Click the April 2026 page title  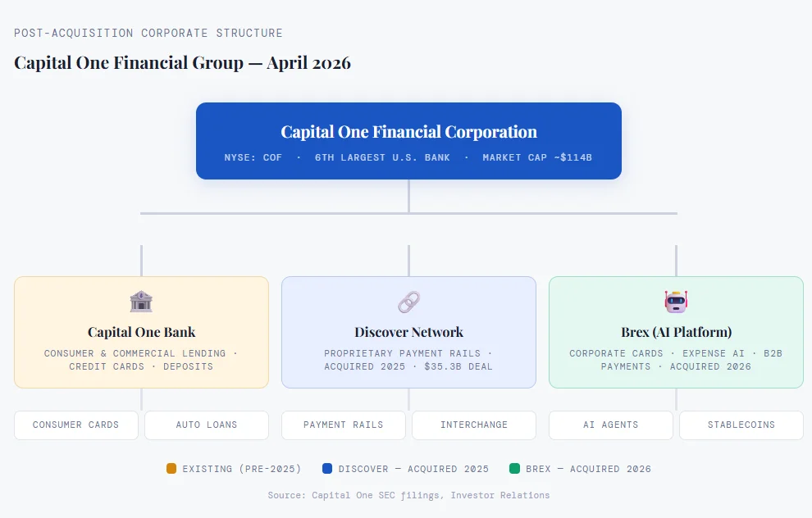tap(182, 62)
